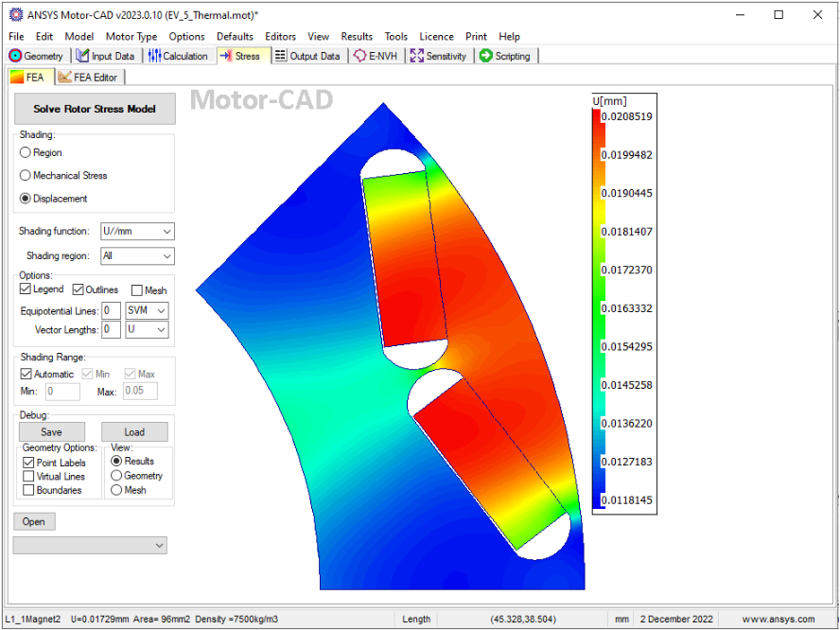Click legend value 0.0118145

pos(627,500)
